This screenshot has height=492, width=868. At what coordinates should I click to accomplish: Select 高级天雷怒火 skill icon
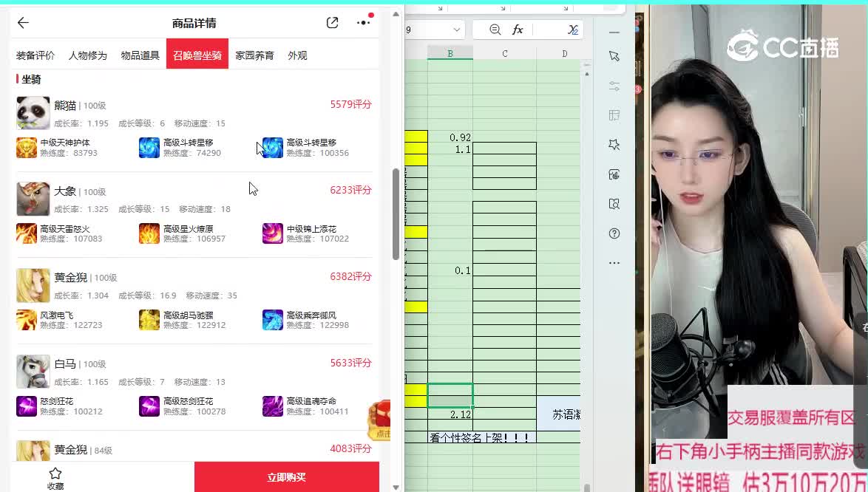(27, 233)
